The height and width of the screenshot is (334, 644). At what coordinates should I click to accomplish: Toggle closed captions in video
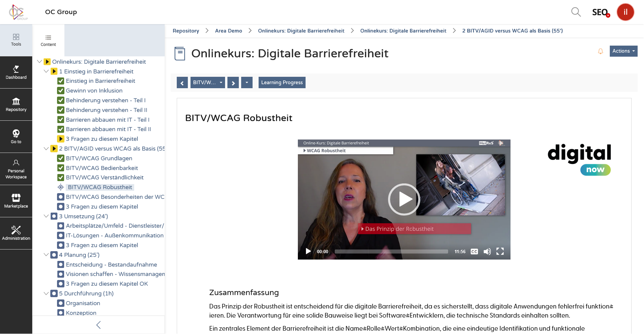point(474,252)
